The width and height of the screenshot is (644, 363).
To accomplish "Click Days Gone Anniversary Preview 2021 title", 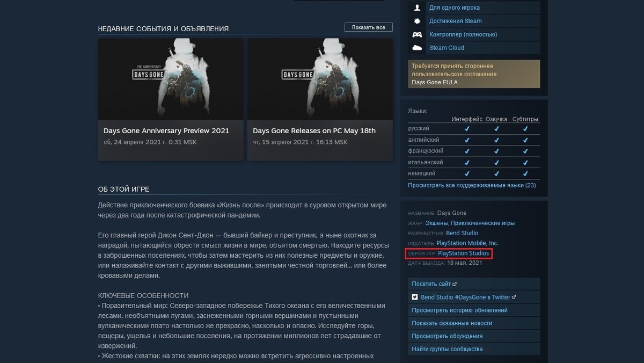I will tap(166, 130).
